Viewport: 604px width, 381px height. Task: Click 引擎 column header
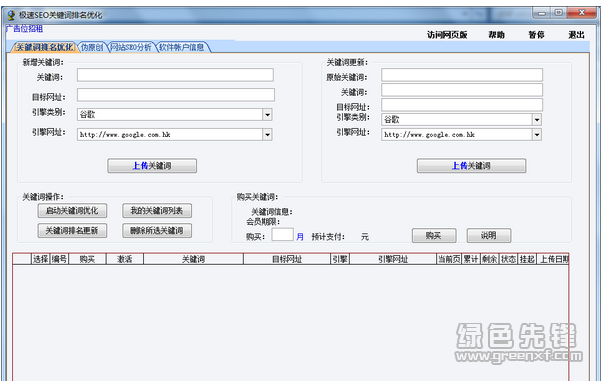[x=340, y=259]
